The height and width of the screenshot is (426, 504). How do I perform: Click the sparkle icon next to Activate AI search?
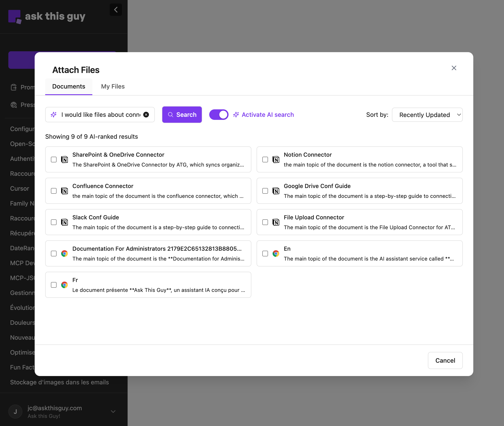(x=236, y=115)
